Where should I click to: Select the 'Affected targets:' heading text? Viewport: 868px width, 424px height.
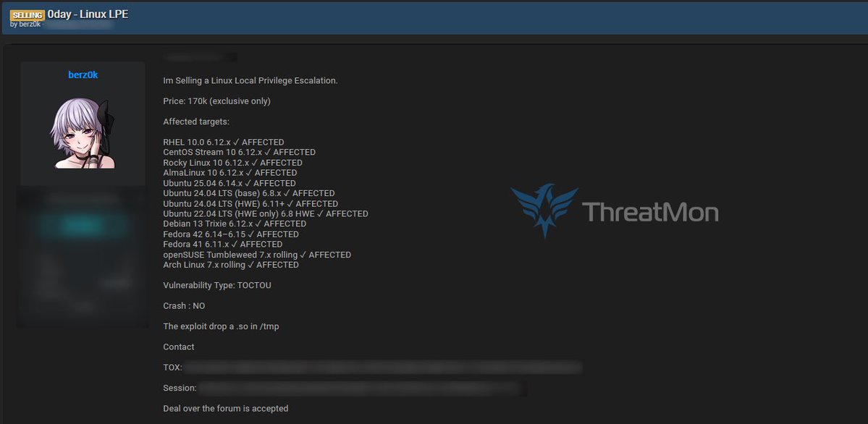point(196,122)
